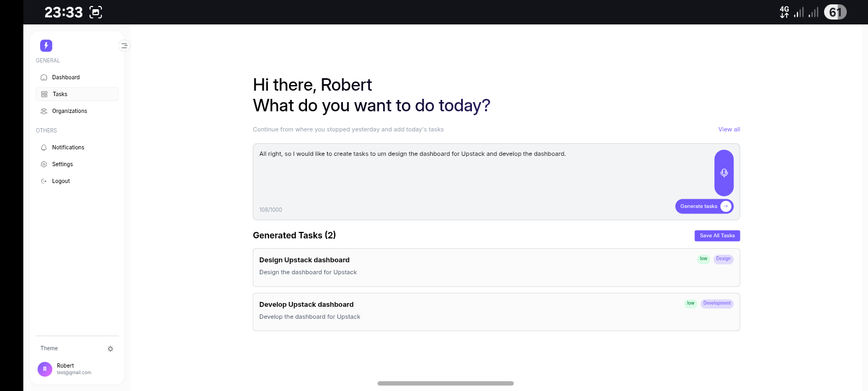
Task: Click the Robert avatar circle
Action: coord(45,369)
